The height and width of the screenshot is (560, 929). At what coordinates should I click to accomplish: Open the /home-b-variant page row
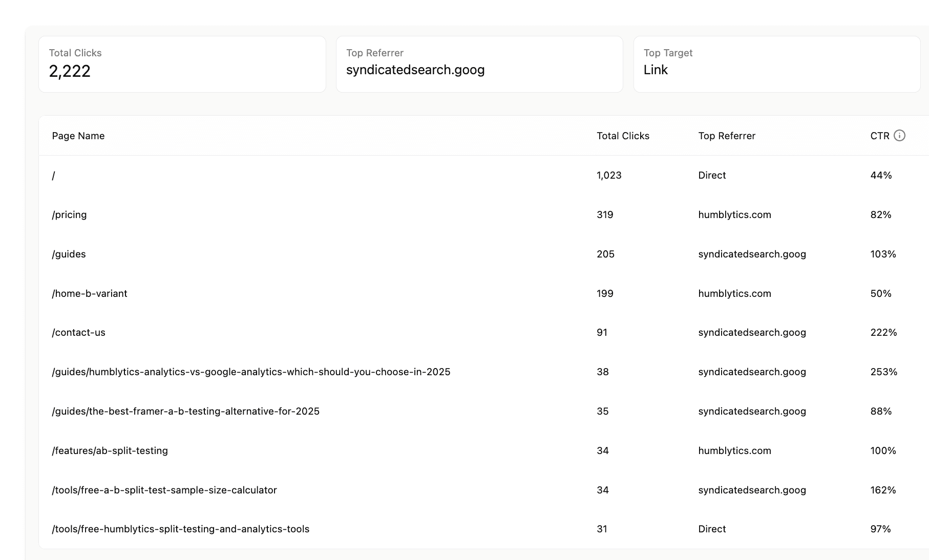pos(484,293)
